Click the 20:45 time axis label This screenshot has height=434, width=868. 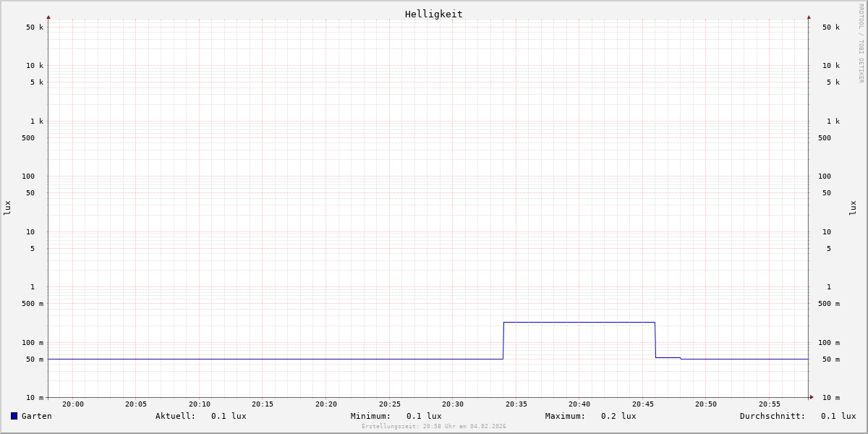click(643, 404)
